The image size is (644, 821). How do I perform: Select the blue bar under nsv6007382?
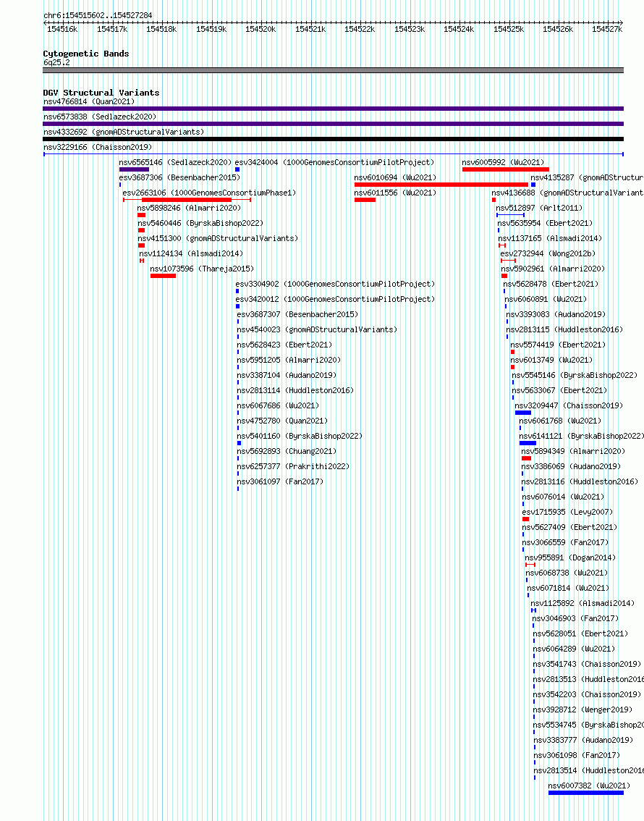(586, 793)
